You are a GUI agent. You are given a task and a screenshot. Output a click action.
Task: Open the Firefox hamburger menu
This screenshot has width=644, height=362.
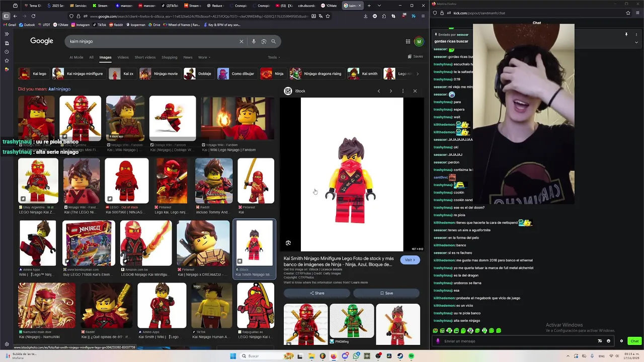(422, 16)
